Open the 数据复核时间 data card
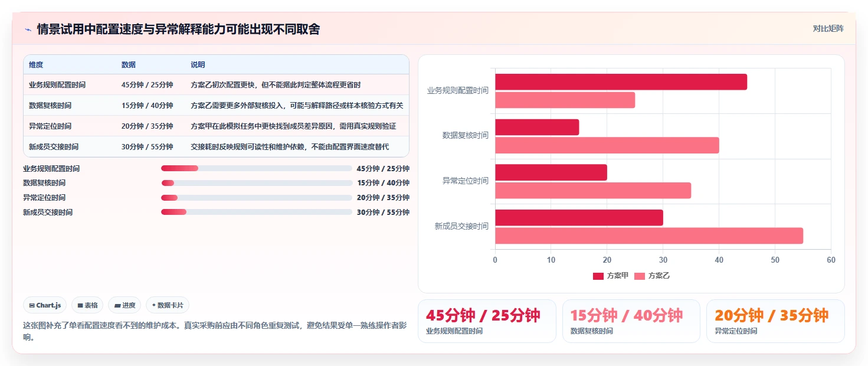This screenshot has width=868, height=366. click(x=631, y=321)
